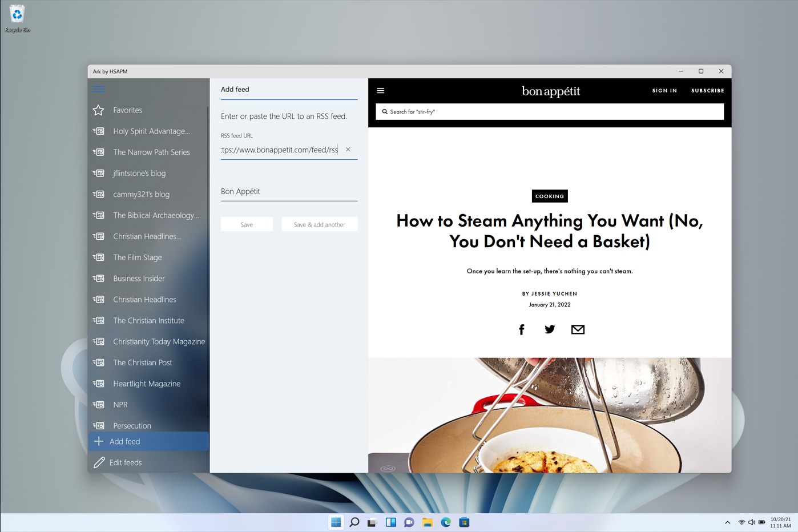Click feed icon beside The Narrow Path Series
This screenshot has width=798, height=532.
98,152
